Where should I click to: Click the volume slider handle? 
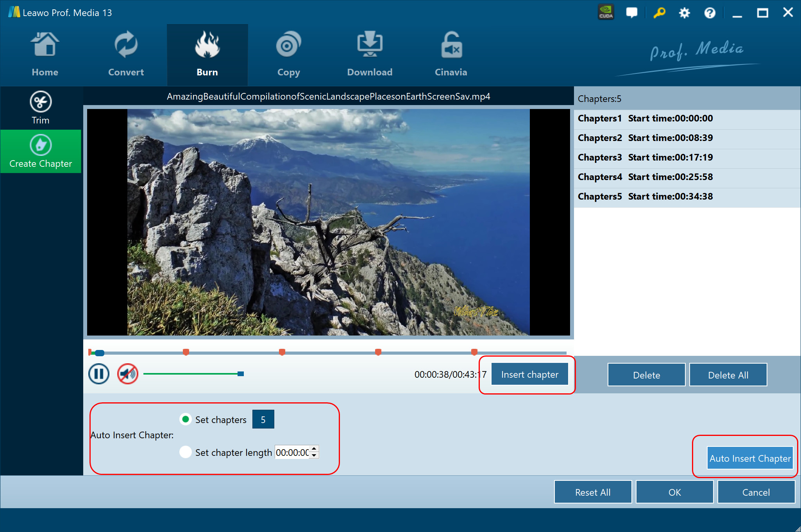click(x=241, y=374)
